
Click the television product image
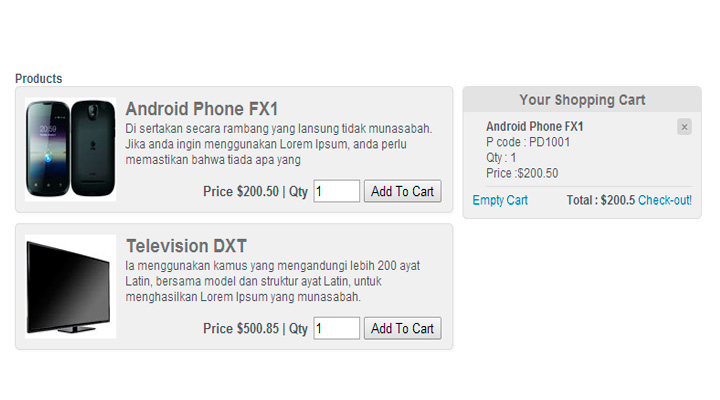tap(70, 287)
